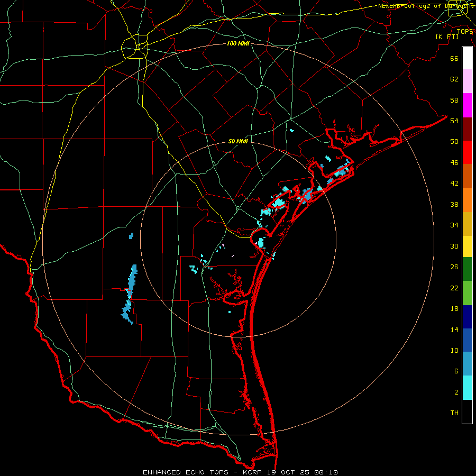Pick the light blue legend swatch
Image resolution: width=476 pixels, height=476 pixels.
coord(467,364)
